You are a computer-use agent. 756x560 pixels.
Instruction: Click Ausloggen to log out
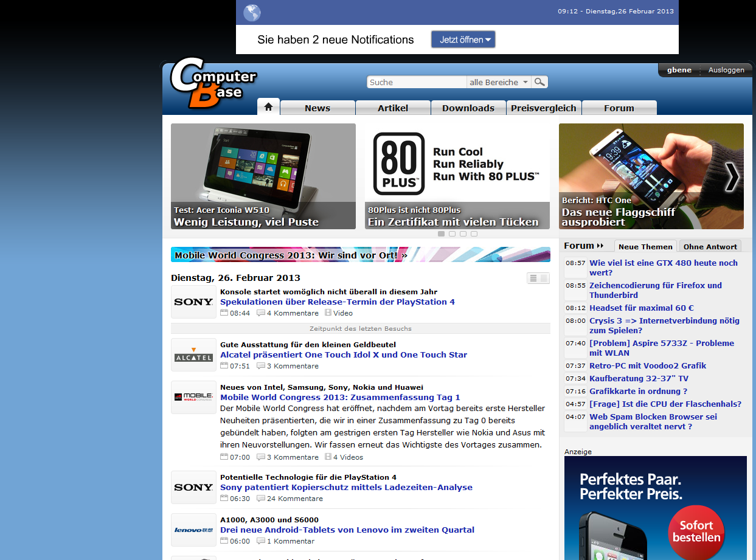point(726,70)
